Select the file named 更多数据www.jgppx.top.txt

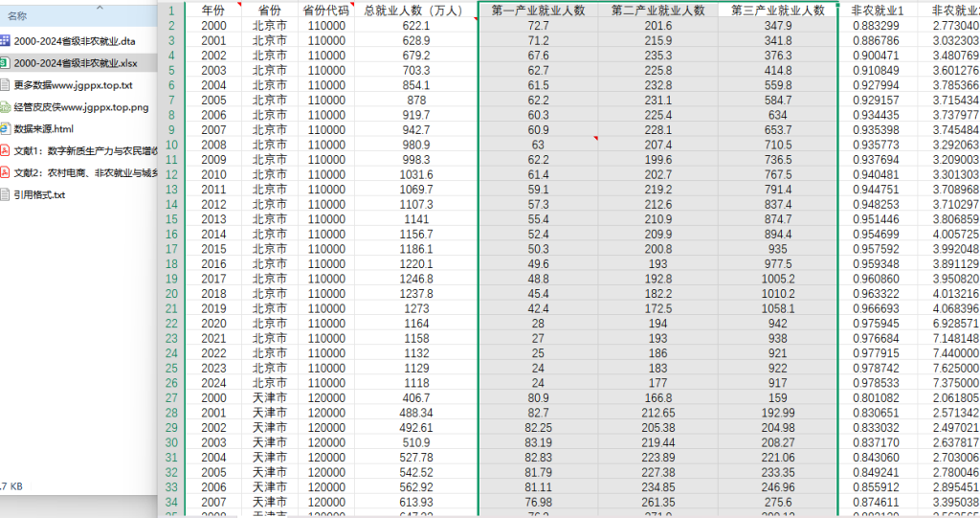(x=73, y=85)
